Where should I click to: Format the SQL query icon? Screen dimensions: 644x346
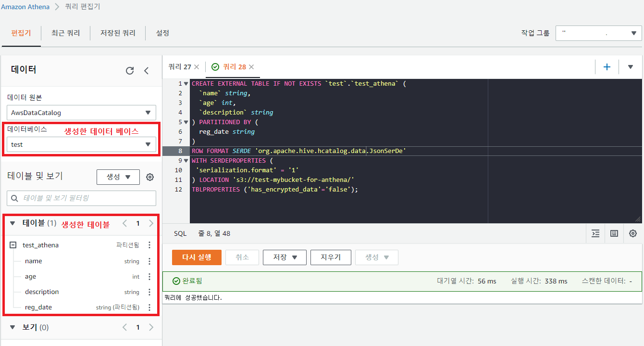595,233
